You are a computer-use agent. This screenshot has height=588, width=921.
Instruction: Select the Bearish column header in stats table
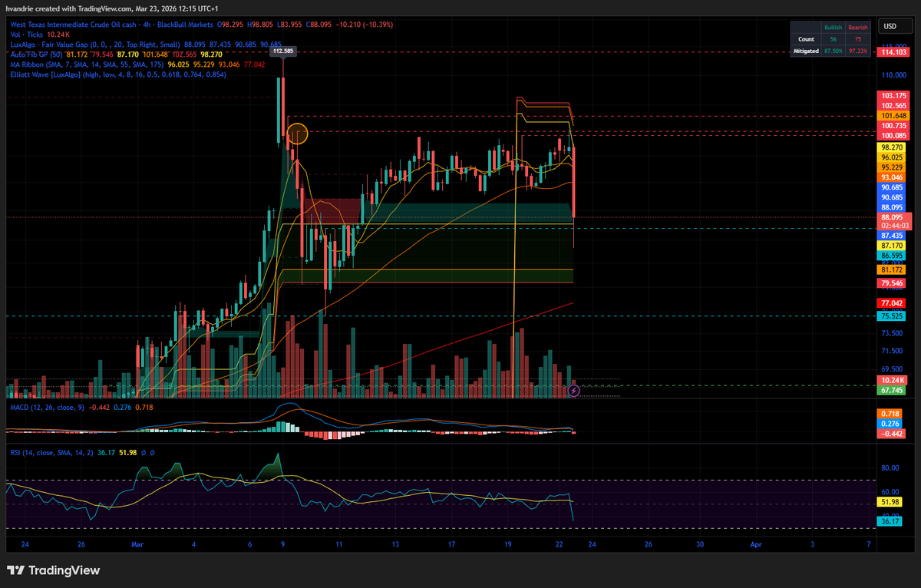pos(857,26)
